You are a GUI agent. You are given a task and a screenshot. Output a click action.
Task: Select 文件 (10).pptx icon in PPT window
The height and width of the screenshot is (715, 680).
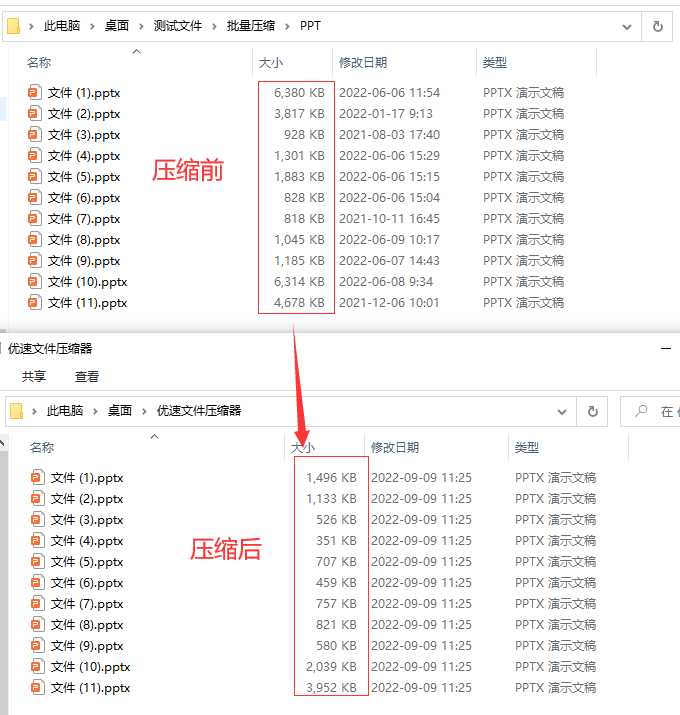[35, 281]
